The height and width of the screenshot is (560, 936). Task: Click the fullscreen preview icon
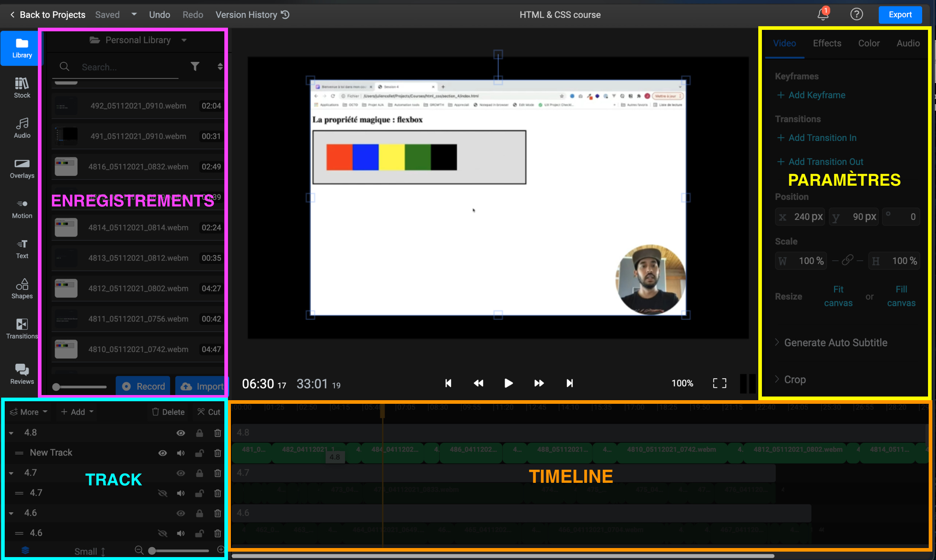pyautogui.click(x=719, y=383)
